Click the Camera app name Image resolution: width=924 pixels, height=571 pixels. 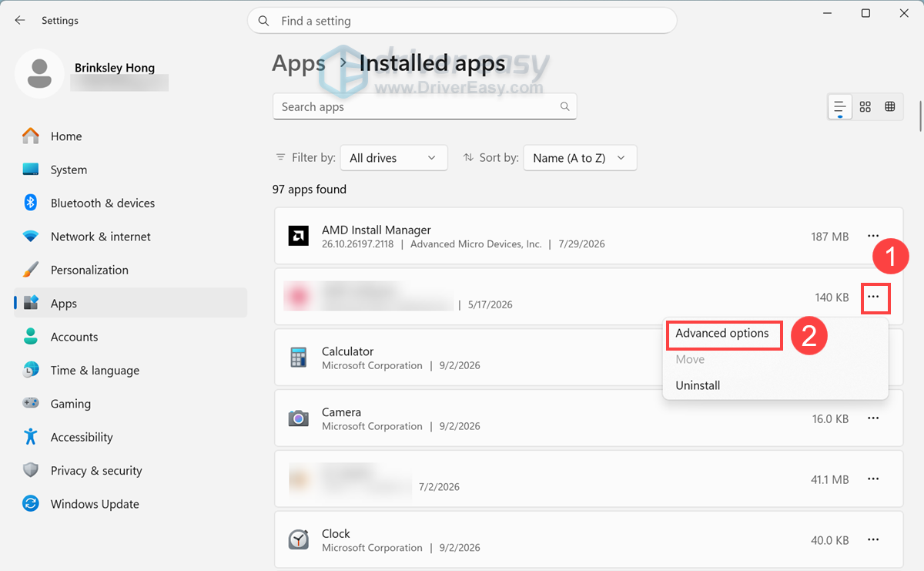[x=341, y=412]
